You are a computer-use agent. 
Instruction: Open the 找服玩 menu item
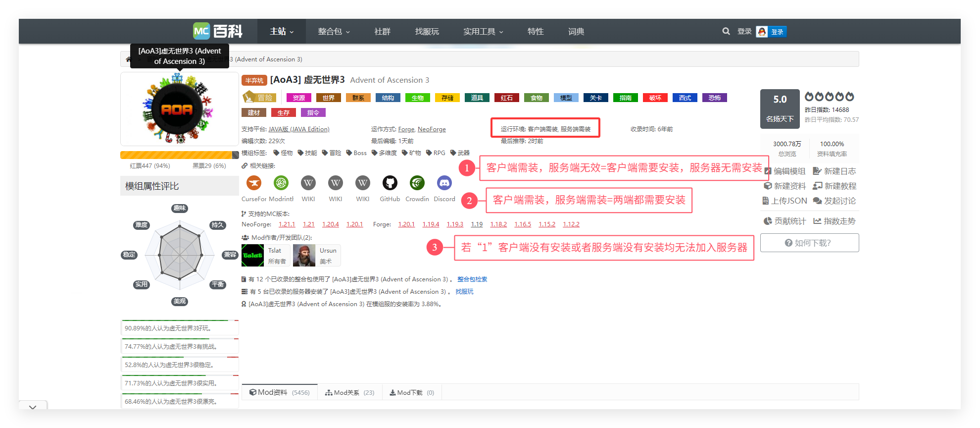tap(427, 31)
